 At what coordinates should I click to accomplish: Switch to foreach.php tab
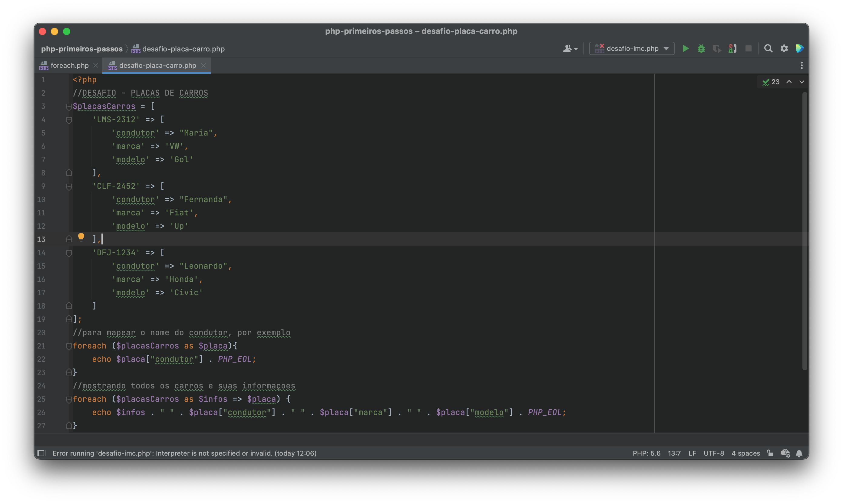pos(69,65)
